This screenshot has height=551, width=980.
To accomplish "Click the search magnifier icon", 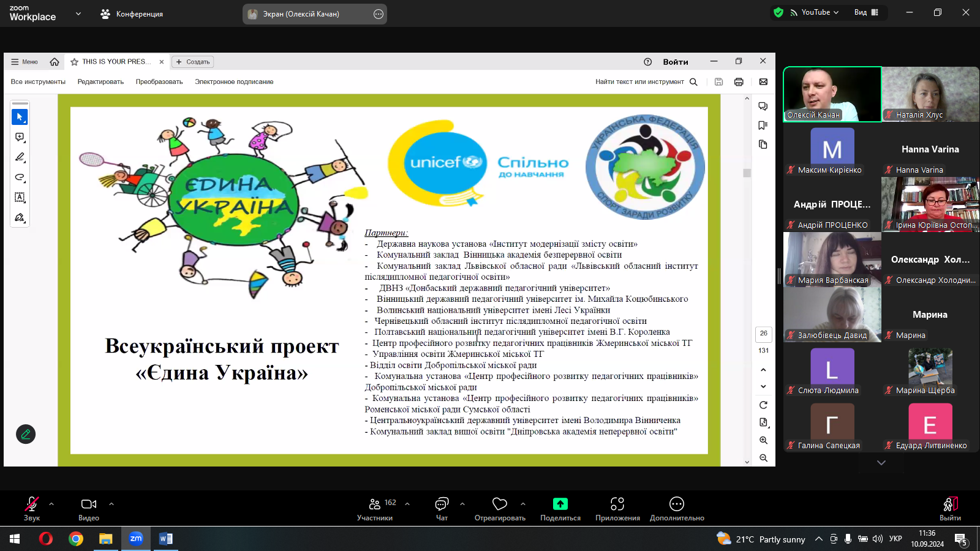I will tap(693, 82).
